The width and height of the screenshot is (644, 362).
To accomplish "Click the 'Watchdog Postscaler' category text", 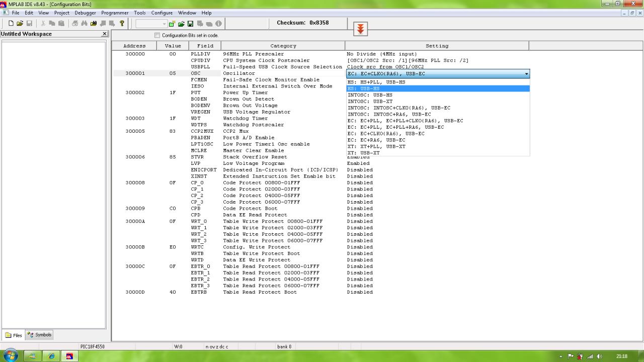I will (254, 125).
